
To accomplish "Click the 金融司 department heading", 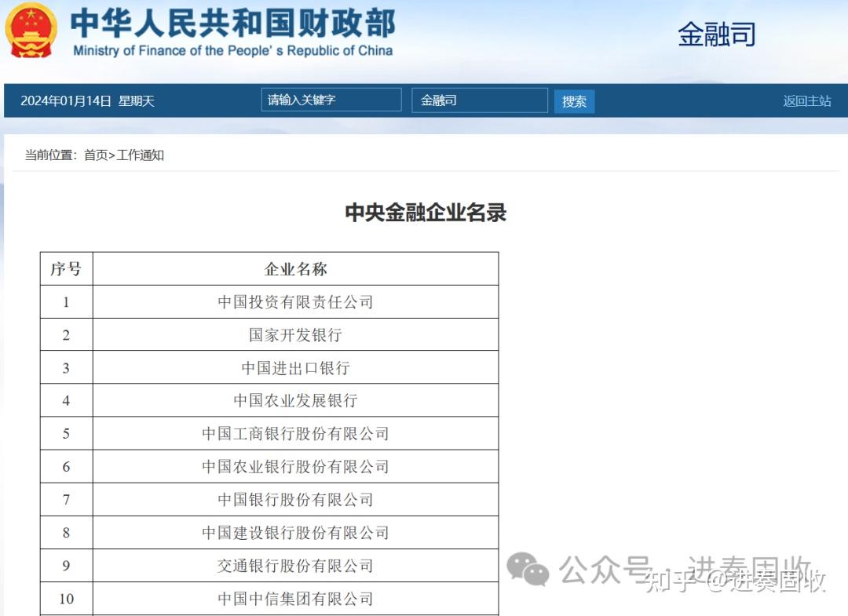I will (x=717, y=34).
